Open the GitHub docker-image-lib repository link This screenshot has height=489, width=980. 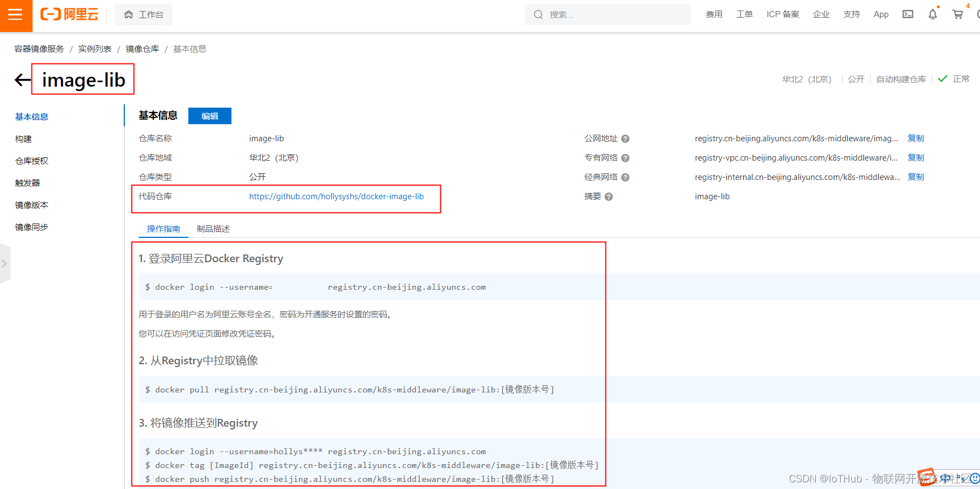point(336,196)
